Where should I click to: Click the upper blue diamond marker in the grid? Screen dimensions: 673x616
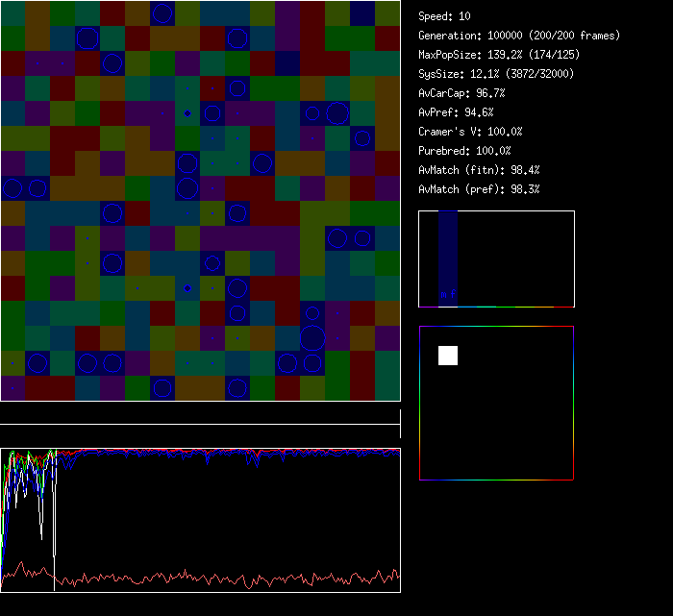coord(187,113)
